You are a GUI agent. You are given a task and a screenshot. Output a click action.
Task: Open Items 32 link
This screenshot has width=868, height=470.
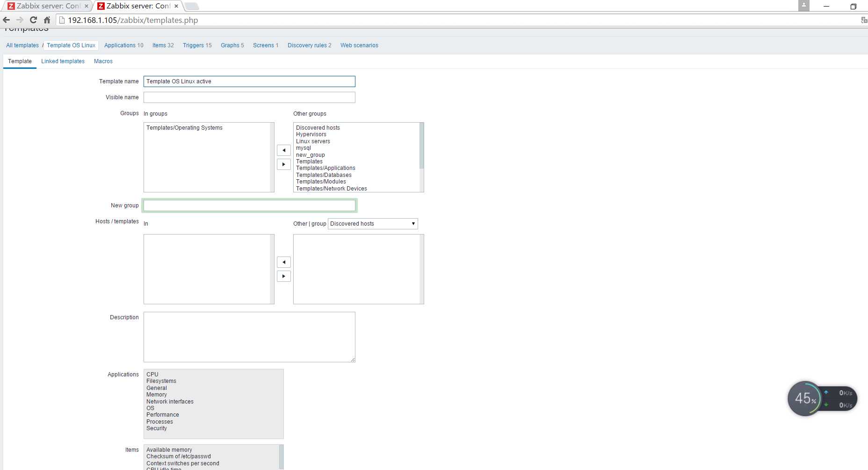click(163, 45)
